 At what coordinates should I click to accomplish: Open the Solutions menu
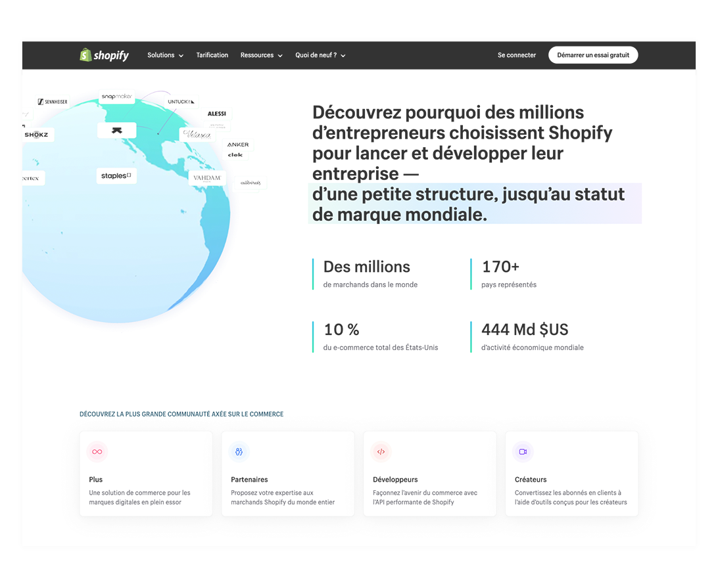(165, 55)
